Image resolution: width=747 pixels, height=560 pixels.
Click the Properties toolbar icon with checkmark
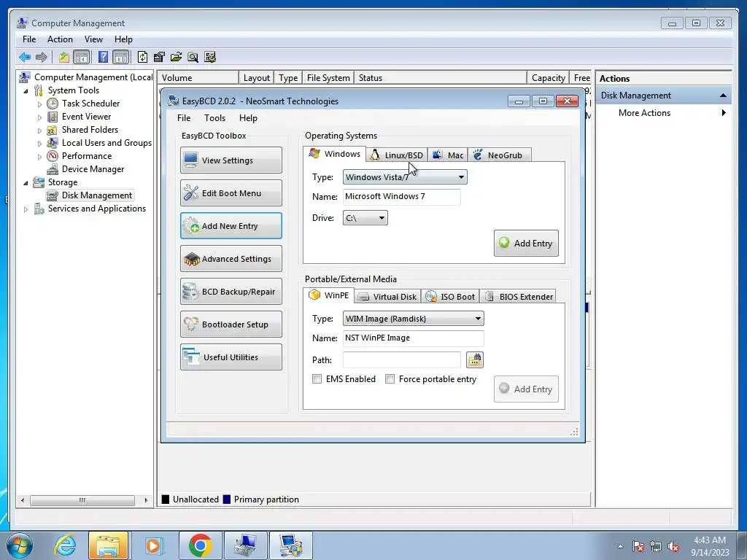click(159, 57)
